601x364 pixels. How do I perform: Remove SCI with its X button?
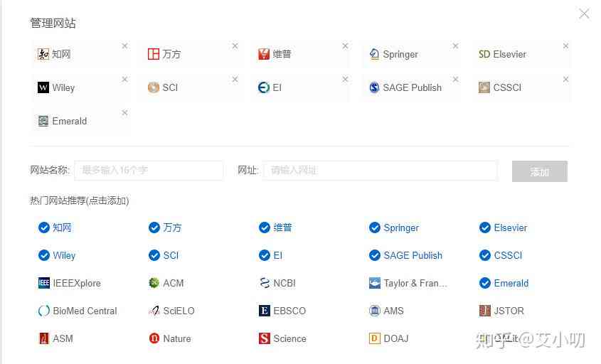pyautogui.click(x=235, y=80)
